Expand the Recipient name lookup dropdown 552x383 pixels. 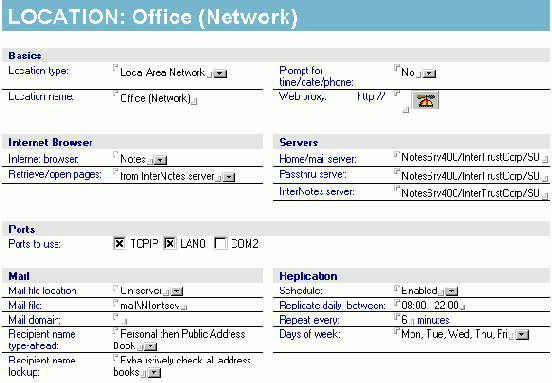(154, 372)
